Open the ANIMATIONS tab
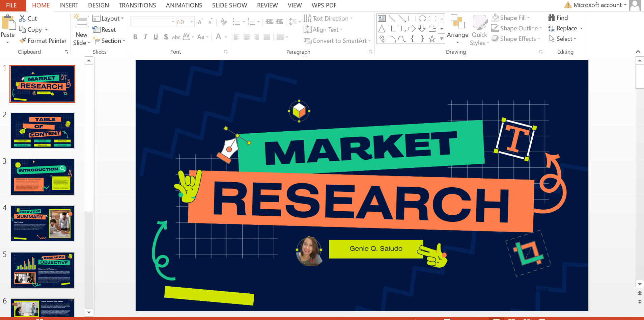This screenshot has height=320, width=644. coord(184,5)
